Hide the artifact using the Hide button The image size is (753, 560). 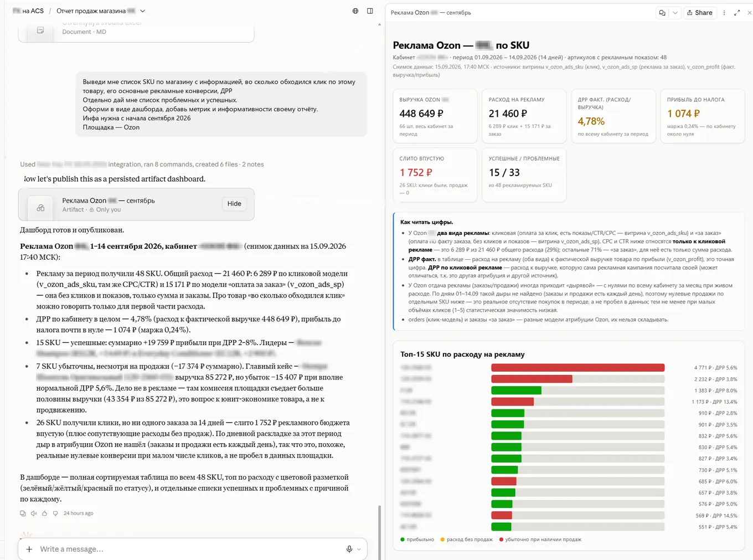(234, 204)
